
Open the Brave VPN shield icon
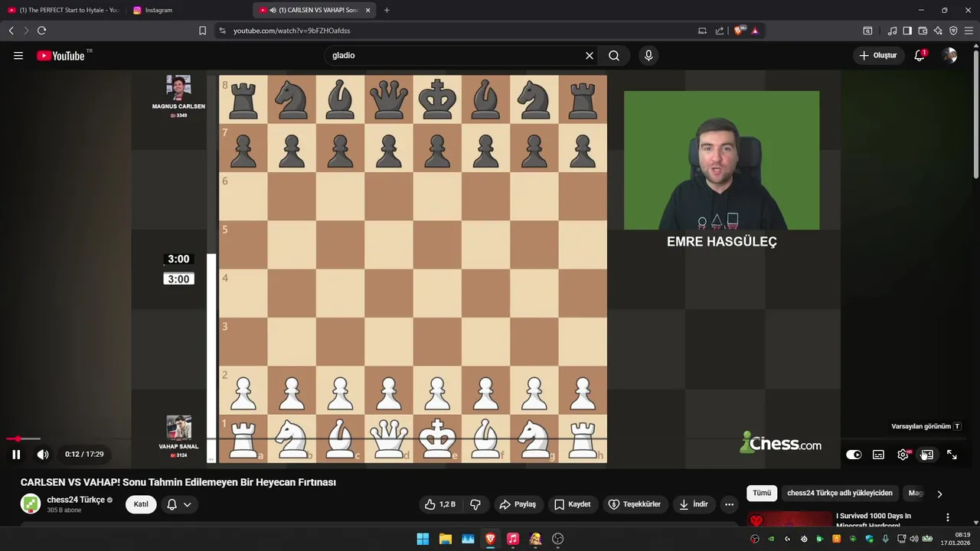point(953,31)
